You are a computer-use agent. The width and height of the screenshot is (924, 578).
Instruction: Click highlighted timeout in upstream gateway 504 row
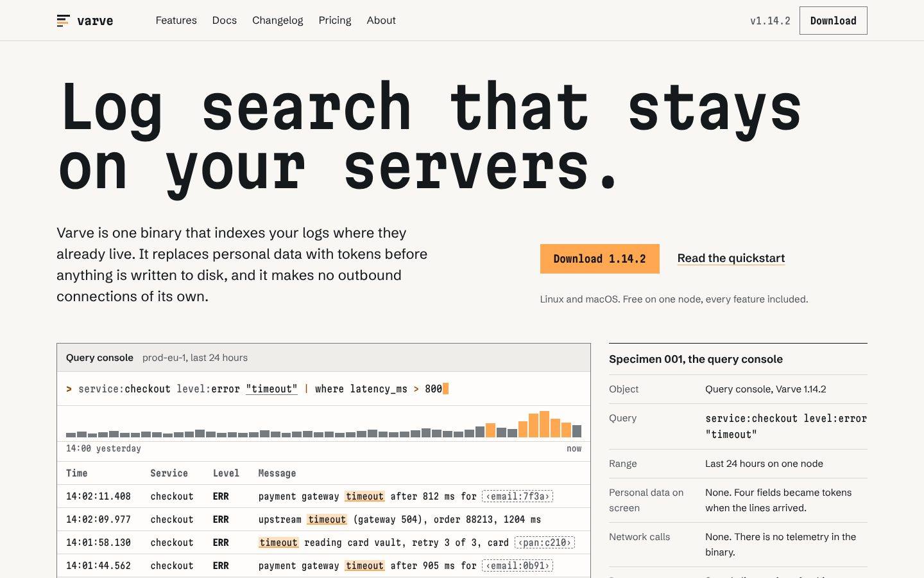[327, 520]
